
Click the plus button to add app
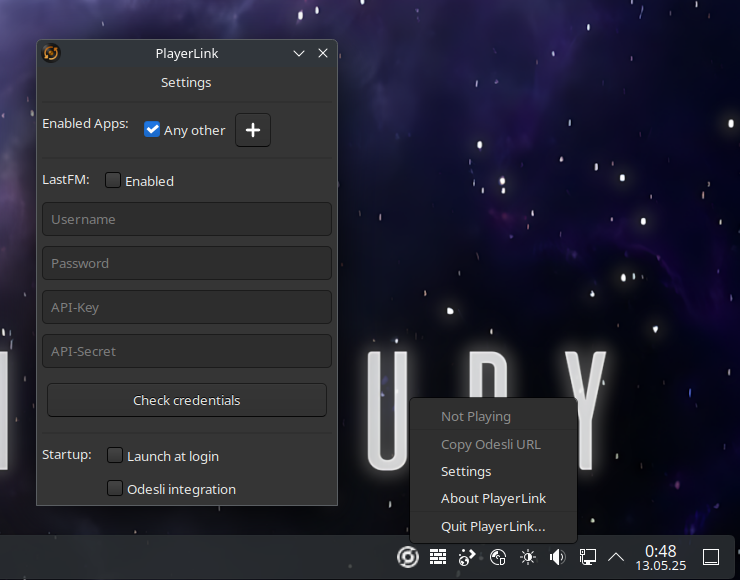253,130
